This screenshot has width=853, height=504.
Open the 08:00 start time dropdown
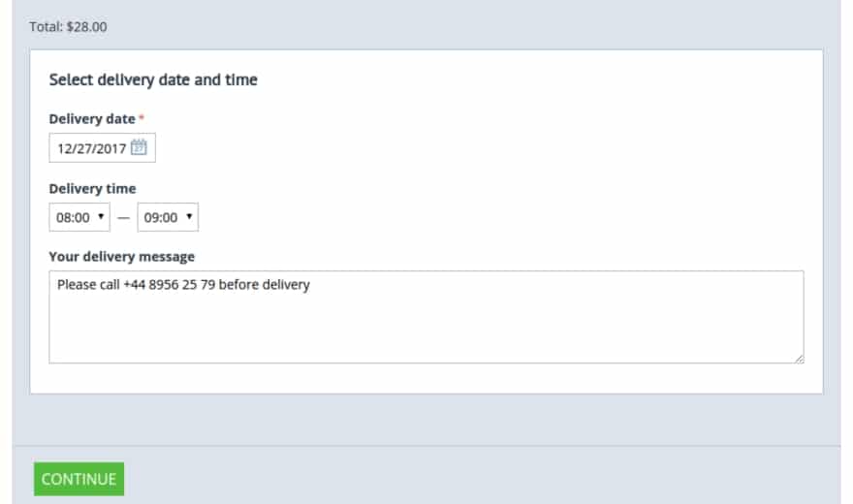pos(79,217)
